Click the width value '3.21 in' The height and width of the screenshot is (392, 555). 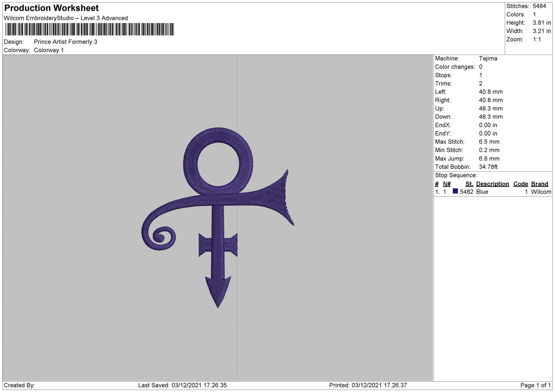point(542,31)
